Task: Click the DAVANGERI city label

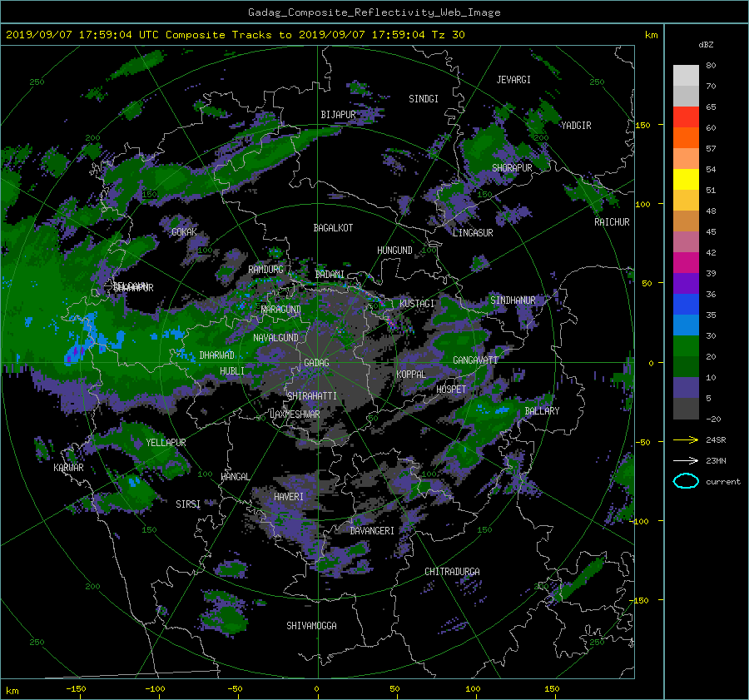Action: tap(372, 531)
